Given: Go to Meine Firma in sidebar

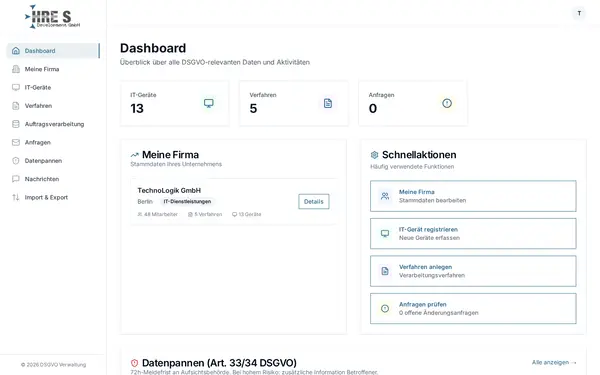Looking at the screenshot, I should (x=53, y=69).
